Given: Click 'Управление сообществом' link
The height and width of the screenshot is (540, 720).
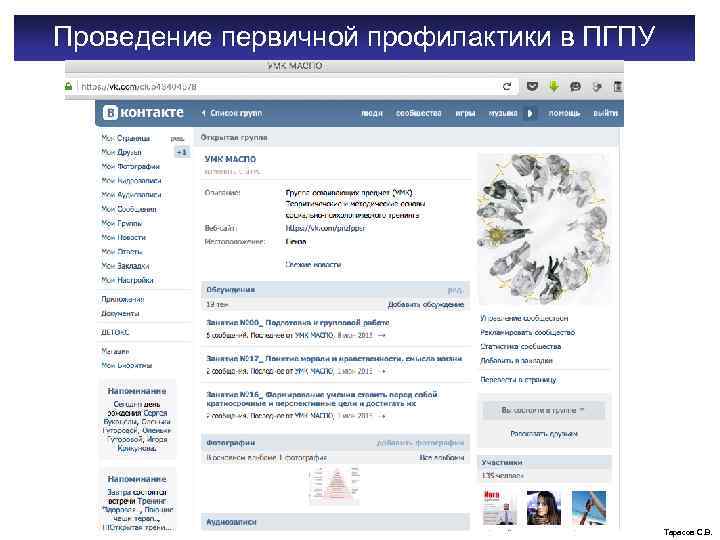Looking at the screenshot, I should click(x=524, y=318).
